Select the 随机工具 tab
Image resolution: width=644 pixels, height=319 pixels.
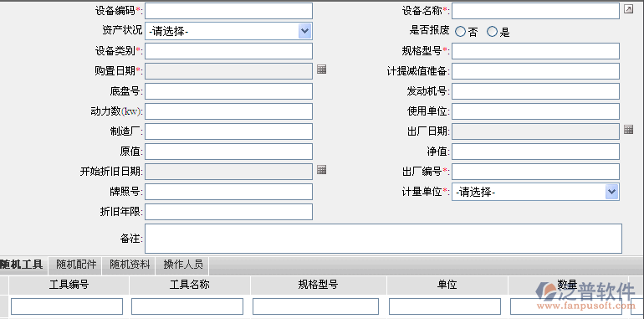23,265
